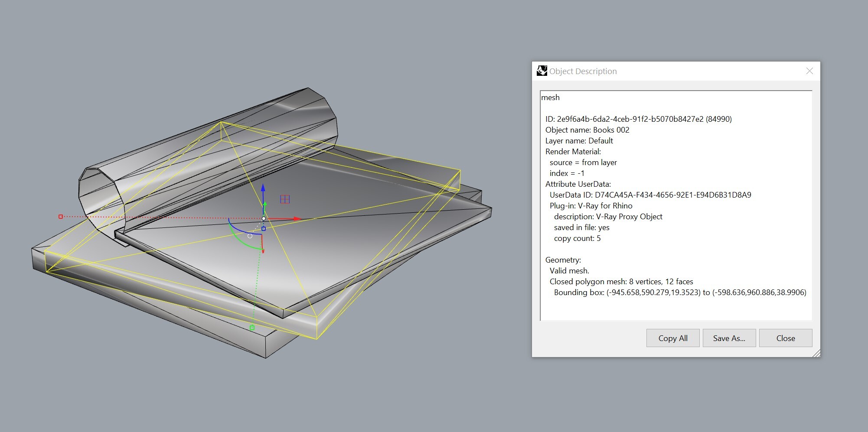Click the Save As... button
The width and height of the screenshot is (868, 432).
[729, 338]
